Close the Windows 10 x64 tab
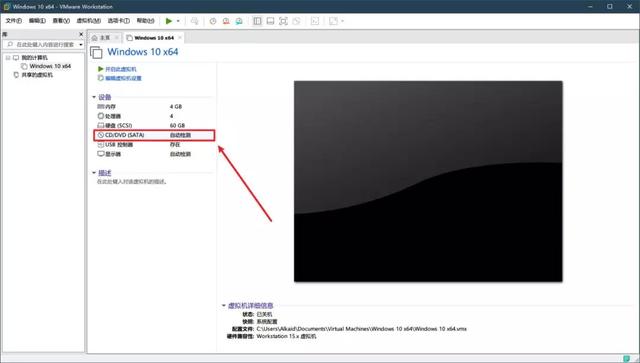Image resolution: width=640 pixels, height=363 pixels. [180, 38]
